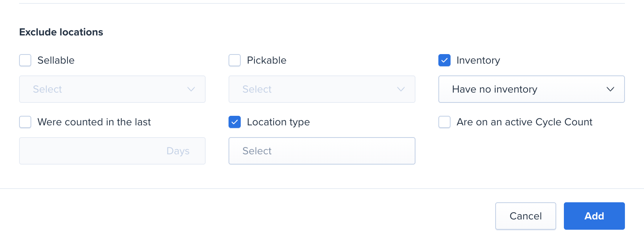The image size is (644, 240).
Task: Enable Are on an active Cycle Count checkbox
Action: tap(444, 122)
